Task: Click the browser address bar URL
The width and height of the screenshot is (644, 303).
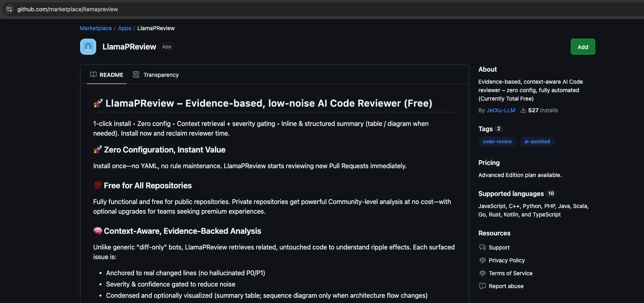Action: (68, 9)
